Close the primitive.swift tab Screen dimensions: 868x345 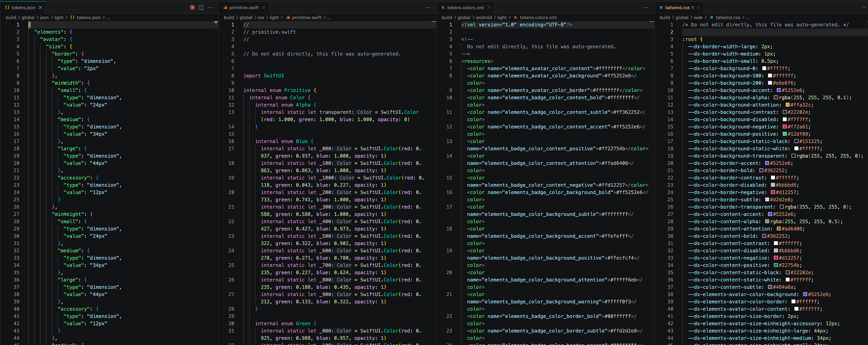tap(264, 7)
